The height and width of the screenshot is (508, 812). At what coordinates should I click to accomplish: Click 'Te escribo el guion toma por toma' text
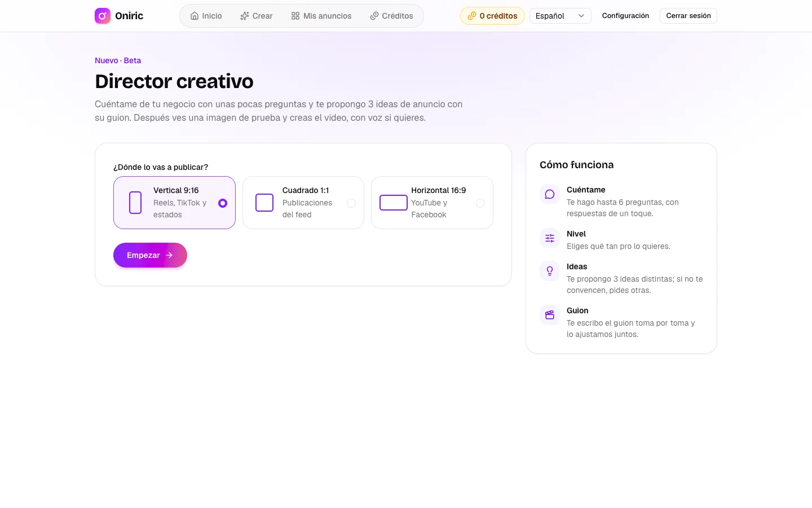(631, 329)
